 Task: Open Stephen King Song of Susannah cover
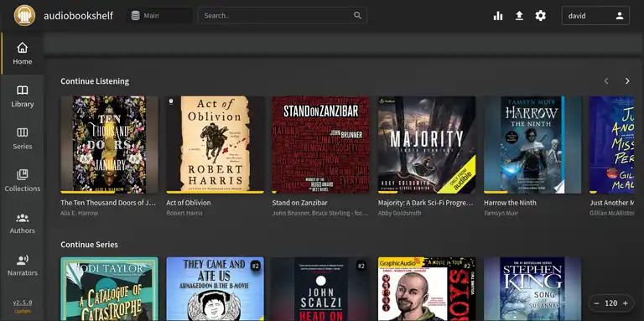pyautogui.click(x=532, y=289)
